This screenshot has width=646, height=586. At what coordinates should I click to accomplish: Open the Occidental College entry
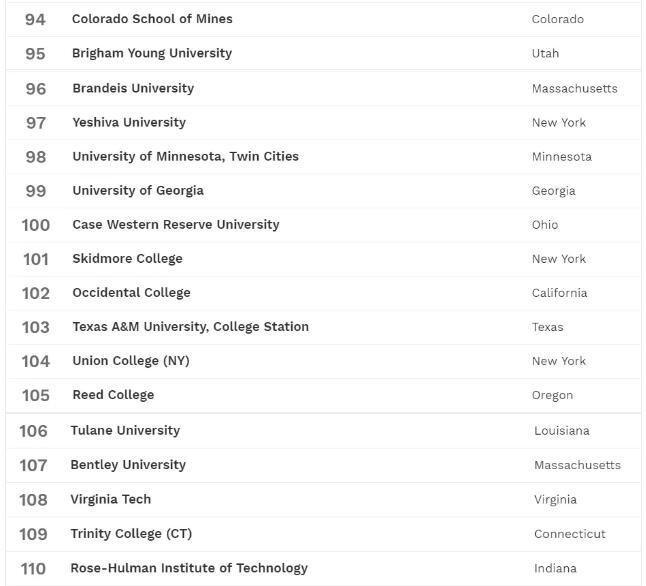(131, 292)
